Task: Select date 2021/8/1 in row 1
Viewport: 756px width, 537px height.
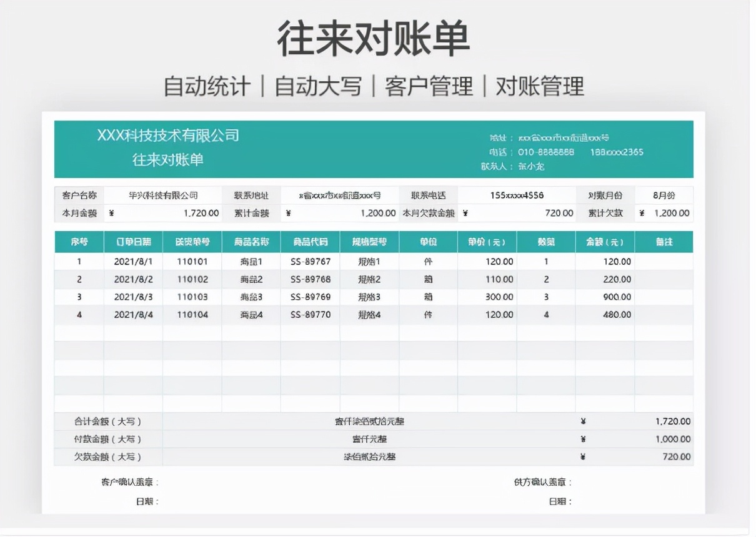Action: point(134,261)
